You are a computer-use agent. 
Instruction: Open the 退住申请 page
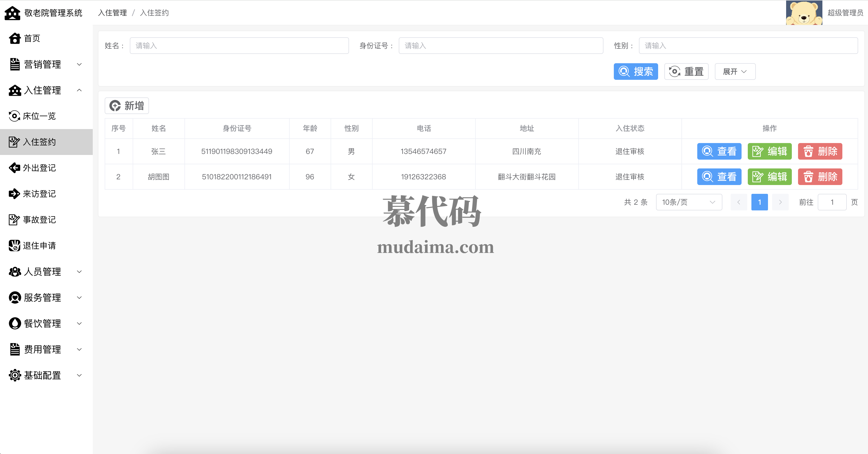click(x=39, y=246)
